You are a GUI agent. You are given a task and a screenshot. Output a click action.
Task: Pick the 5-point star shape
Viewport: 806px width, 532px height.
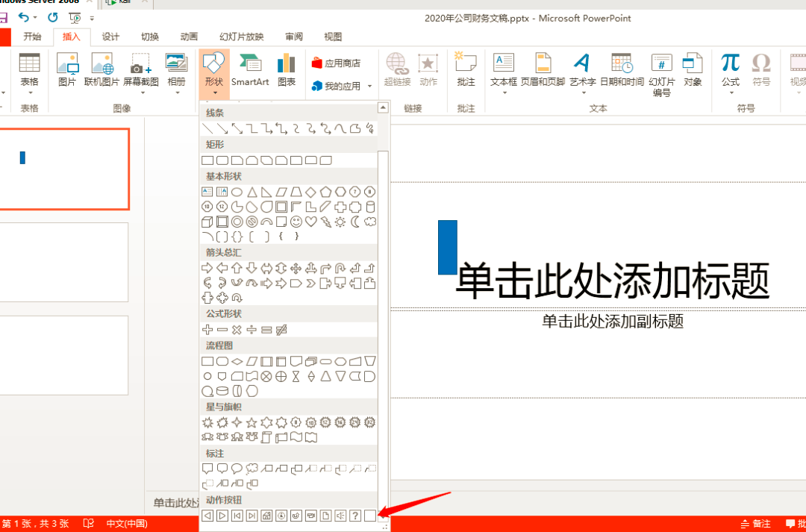(x=252, y=422)
